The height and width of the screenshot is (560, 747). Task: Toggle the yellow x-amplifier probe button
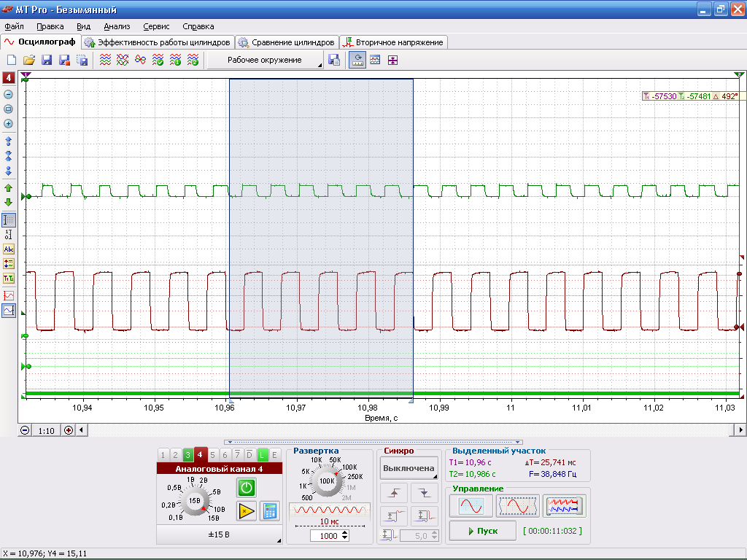coord(247,511)
